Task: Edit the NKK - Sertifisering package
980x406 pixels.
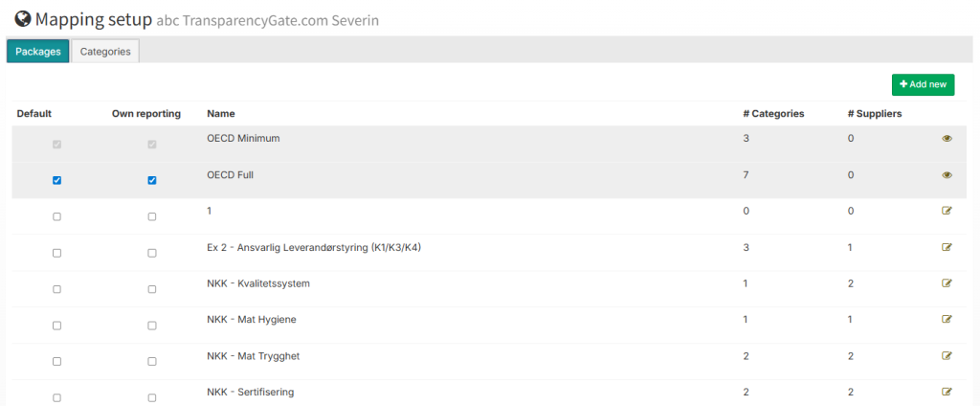Action: pos(947,392)
